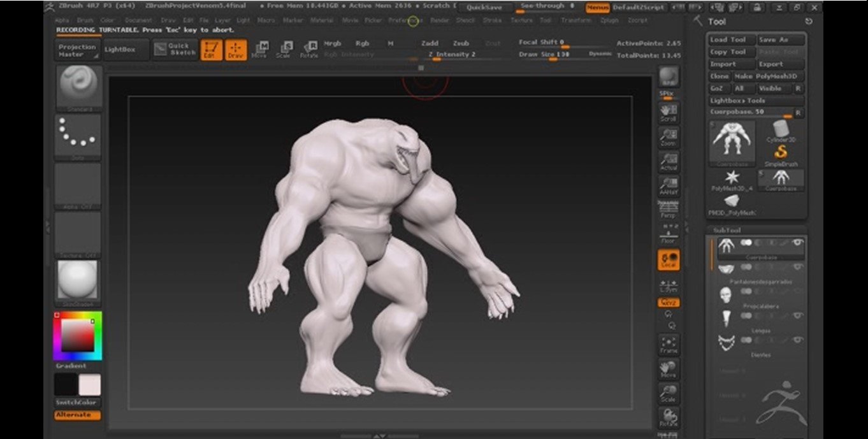
Task: Toggle Zsub sculpt mode
Action: pos(461,44)
